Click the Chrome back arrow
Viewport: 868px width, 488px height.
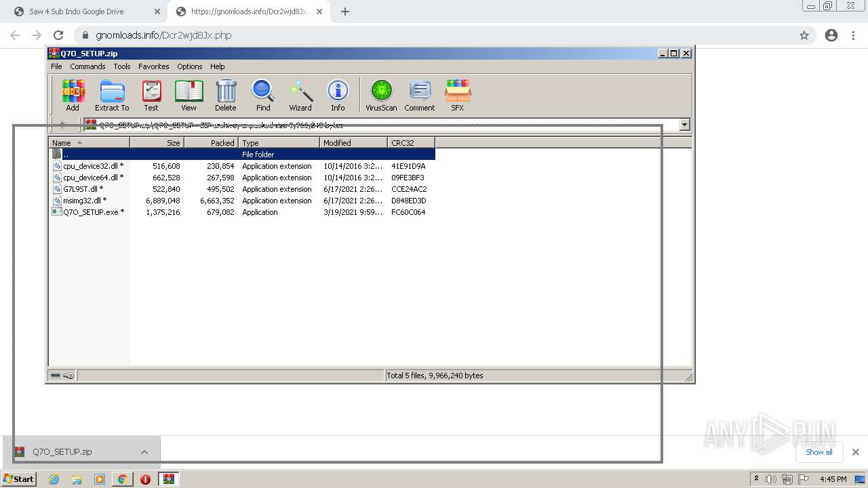15,35
